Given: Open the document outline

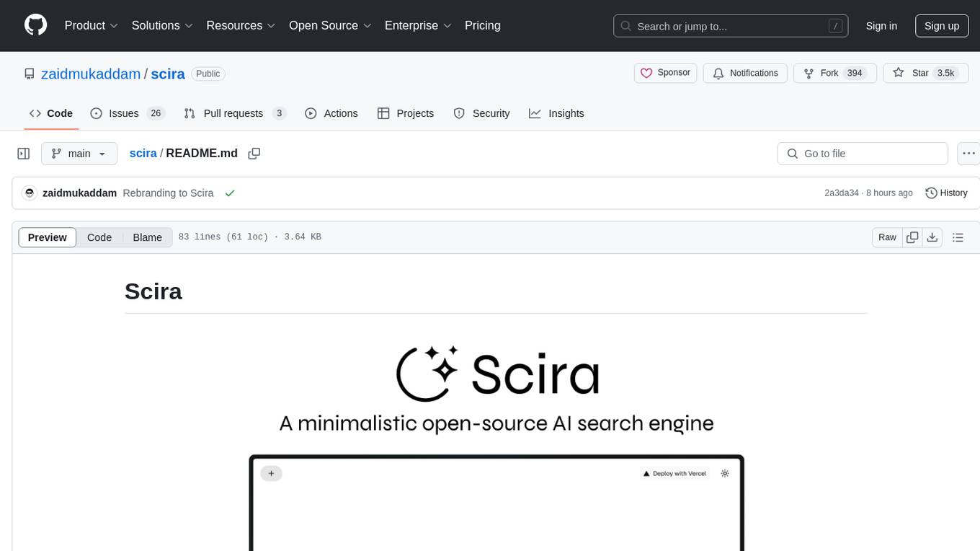Looking at the screenshot, I should pyautogui.click(x=958, y=237).
